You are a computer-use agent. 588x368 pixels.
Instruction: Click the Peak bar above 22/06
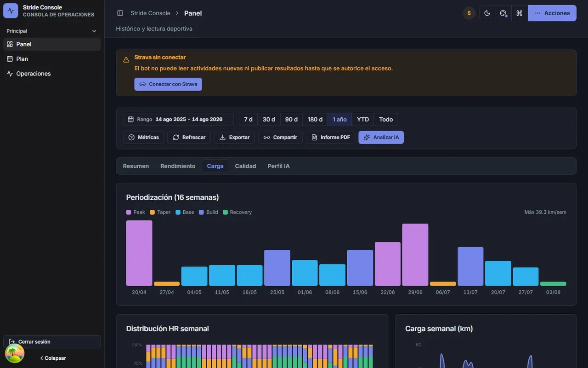click(x=388, y=264)
